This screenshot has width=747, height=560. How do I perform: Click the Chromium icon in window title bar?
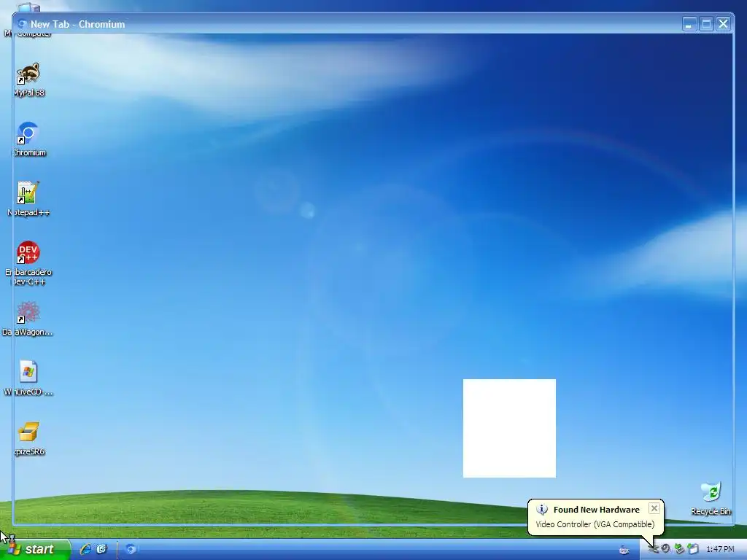point(22,24)
